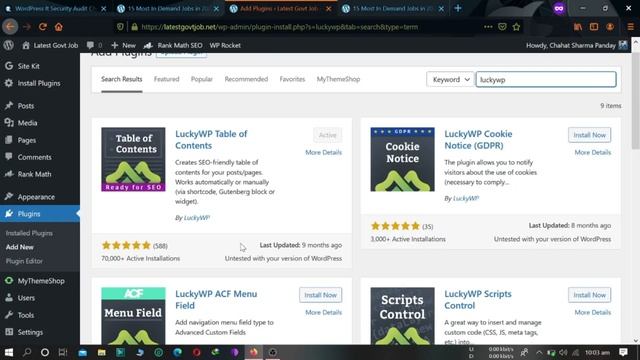Click the Cookie Notice plugin thumbnail

tap(402, 159)
